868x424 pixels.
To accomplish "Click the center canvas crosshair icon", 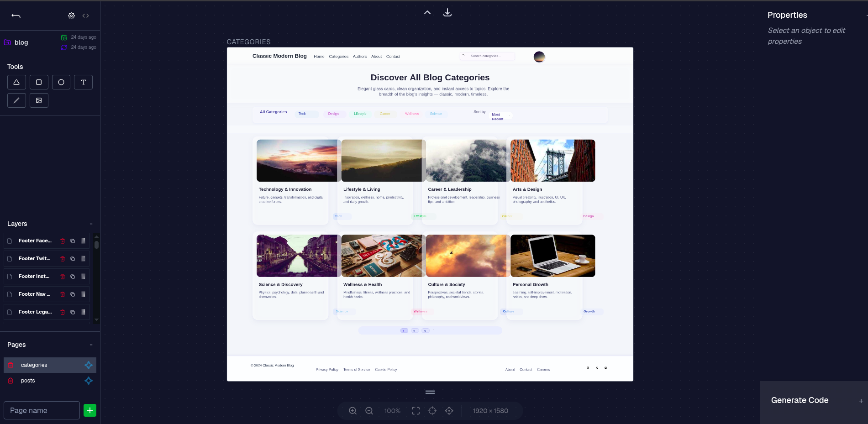I will (432, 411).
